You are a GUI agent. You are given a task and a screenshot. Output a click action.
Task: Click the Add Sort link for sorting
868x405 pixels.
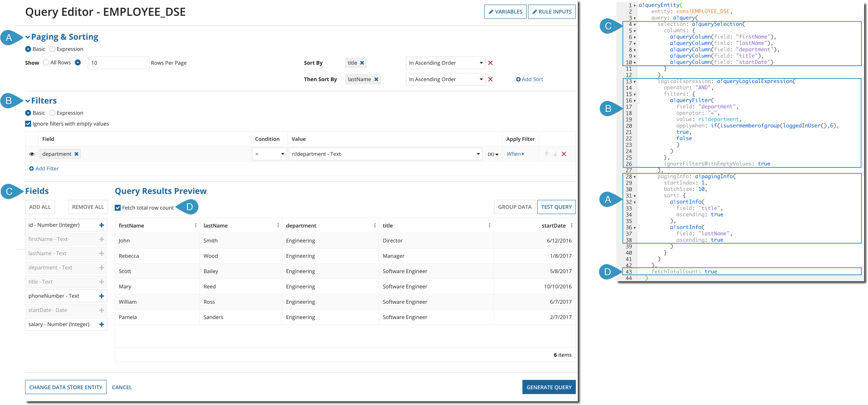point(527,79)
